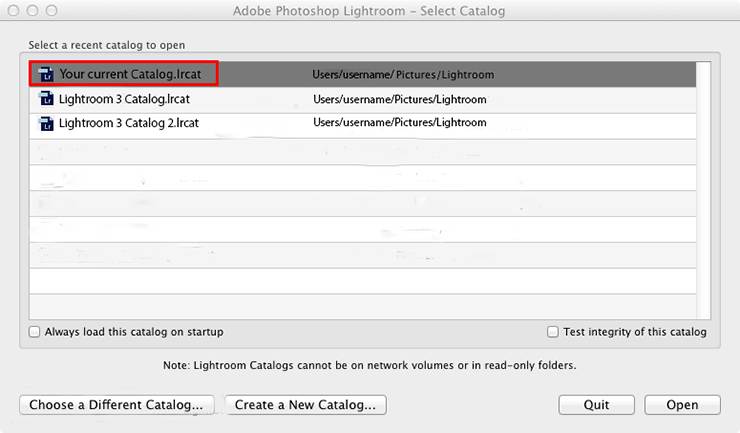
Task: Click the folder path of Your current Catalog
Action: coord(403,75)
